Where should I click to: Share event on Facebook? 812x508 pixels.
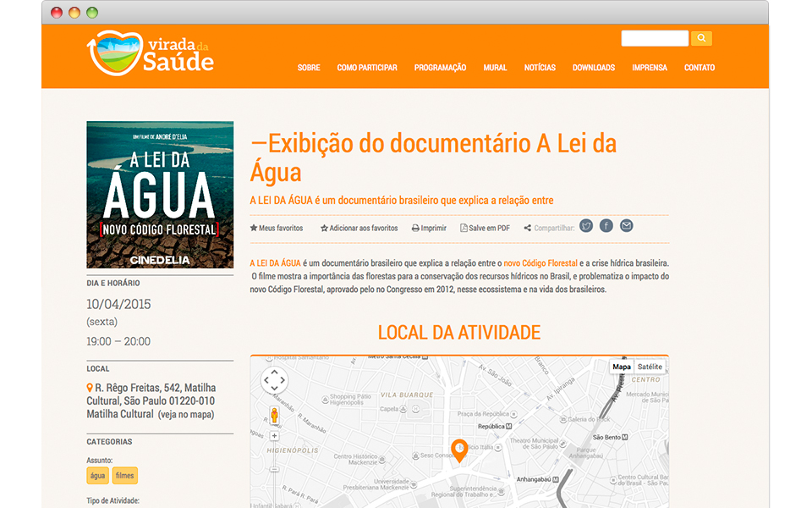(606, 226)
